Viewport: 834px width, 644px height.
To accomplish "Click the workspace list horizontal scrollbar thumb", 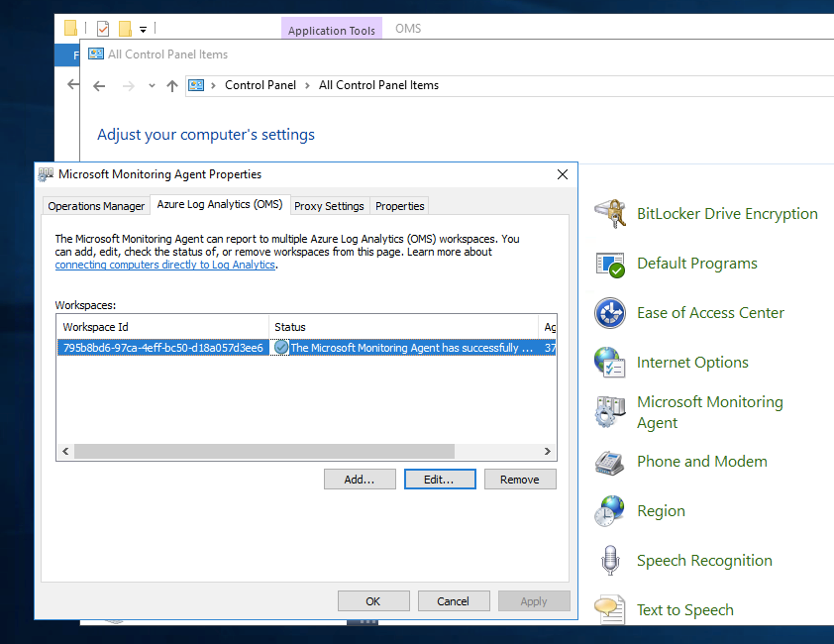I will click(264, 452).
